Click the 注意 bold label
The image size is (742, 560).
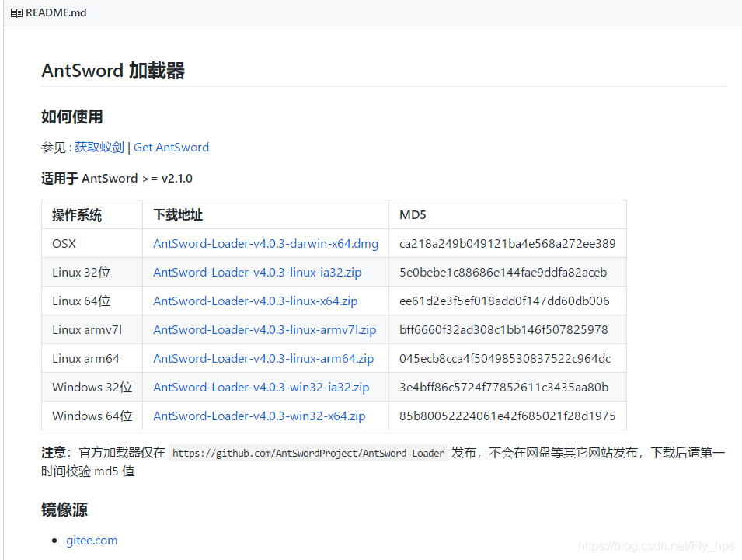(54, 453)
